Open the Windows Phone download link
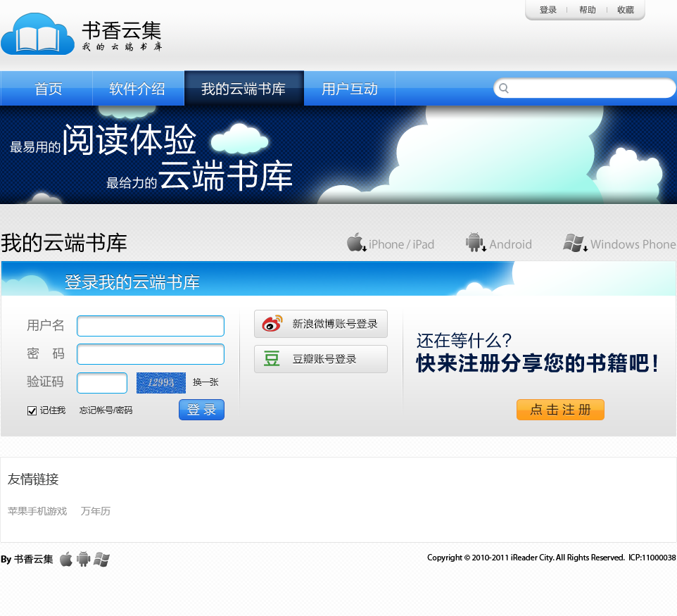677x616 pixels. [619, 243]
